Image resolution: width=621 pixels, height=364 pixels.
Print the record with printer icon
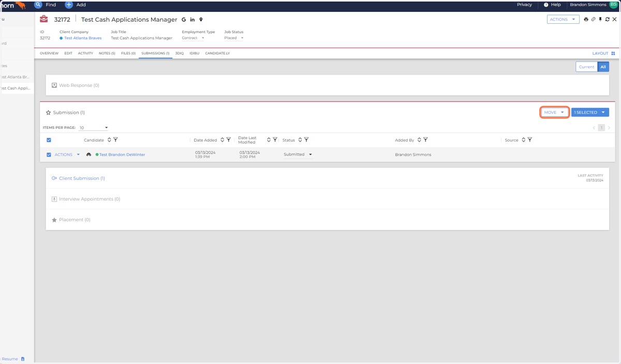click(586, 19)
